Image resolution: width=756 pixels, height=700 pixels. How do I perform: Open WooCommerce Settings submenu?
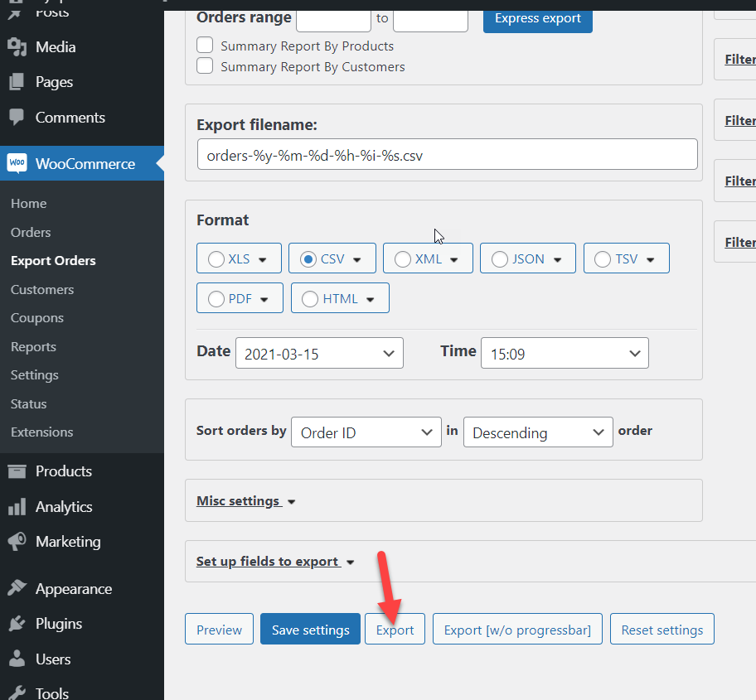click(x=35, y=374)
